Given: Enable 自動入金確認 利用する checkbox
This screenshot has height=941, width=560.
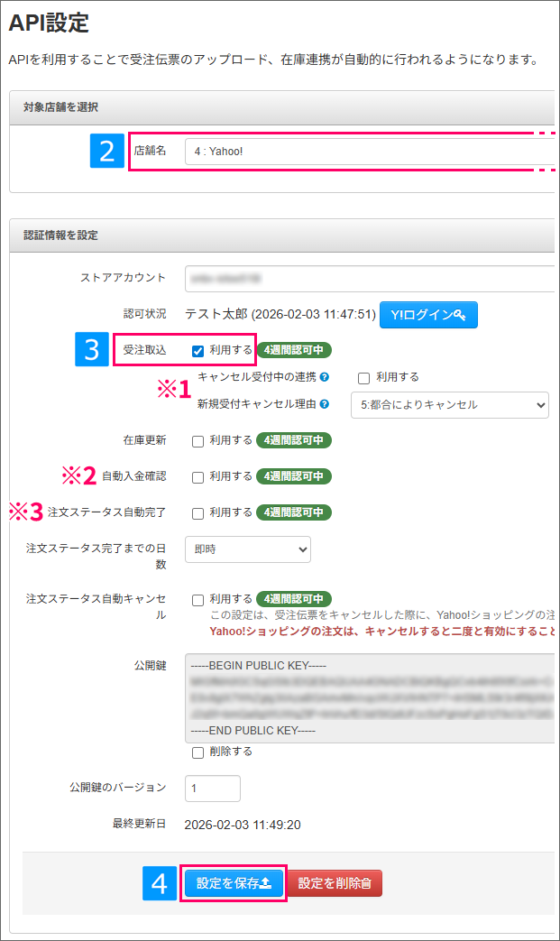Looking at the screenshot, I should 197,477.
